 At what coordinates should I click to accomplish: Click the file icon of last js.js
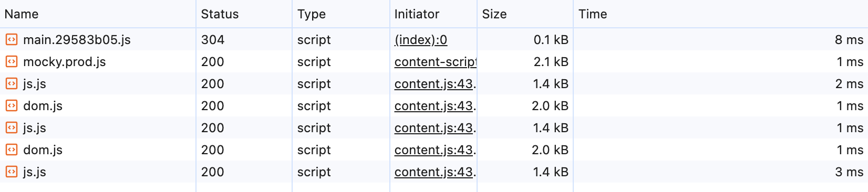point(12,172)
